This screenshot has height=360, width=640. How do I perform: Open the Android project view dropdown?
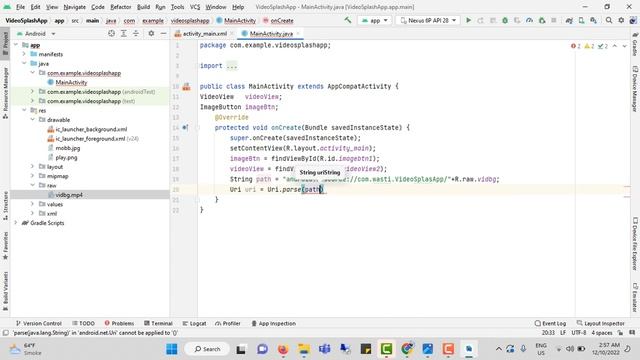(x=36, y=33)
